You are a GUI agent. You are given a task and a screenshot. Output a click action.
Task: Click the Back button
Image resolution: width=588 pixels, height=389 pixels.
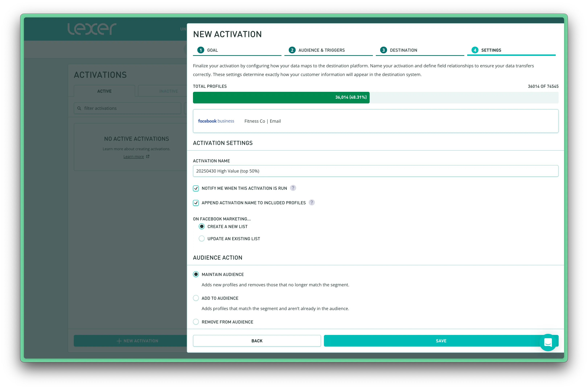(x=257, y=341)
